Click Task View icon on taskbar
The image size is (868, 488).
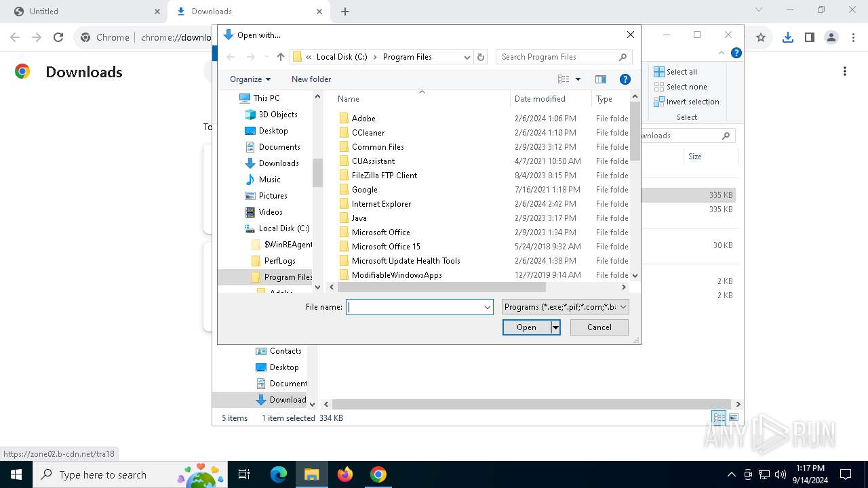[244, 474]
